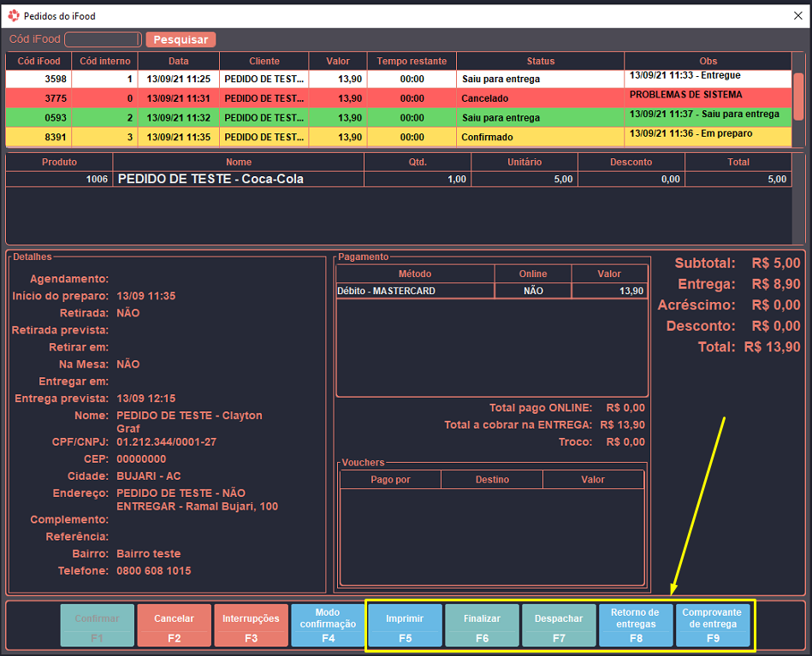
Task: Click the Cód iFood search field
Action: click(103, 39)
